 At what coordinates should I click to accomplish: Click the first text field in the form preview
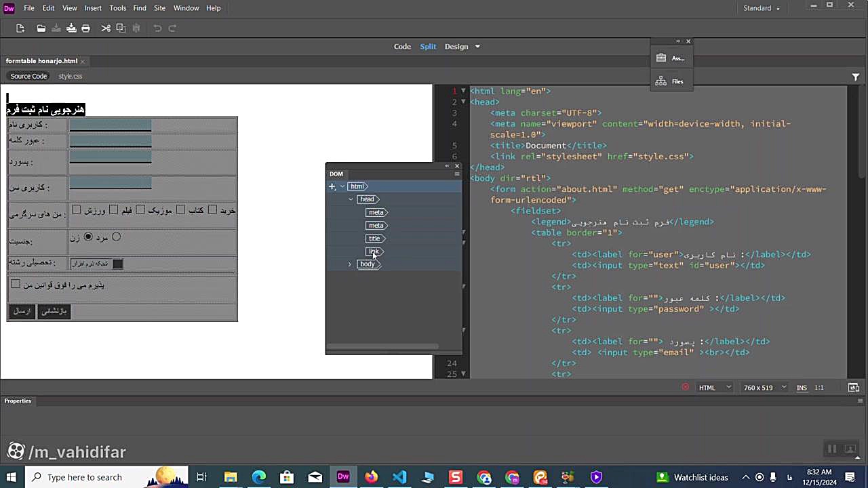(x=111, y=125)
